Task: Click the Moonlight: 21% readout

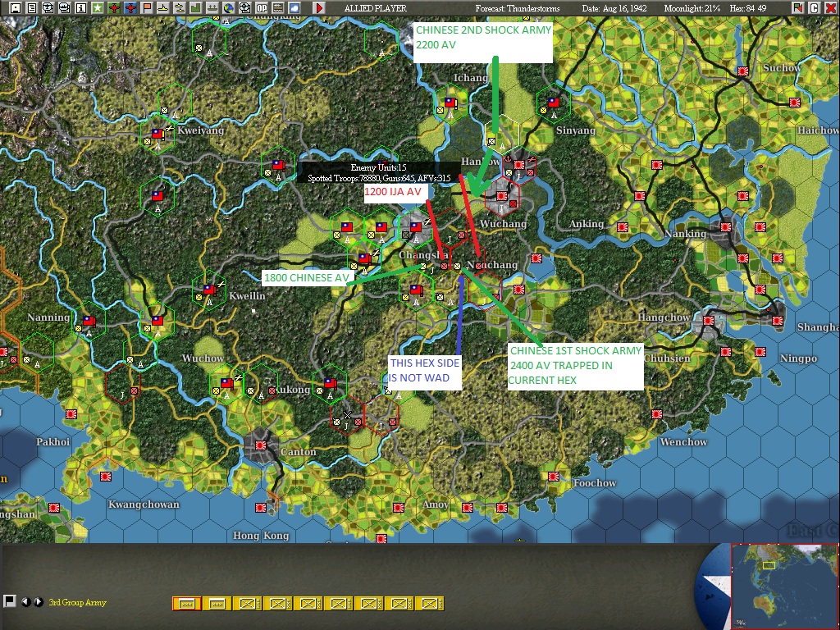Action: point(692,8)
